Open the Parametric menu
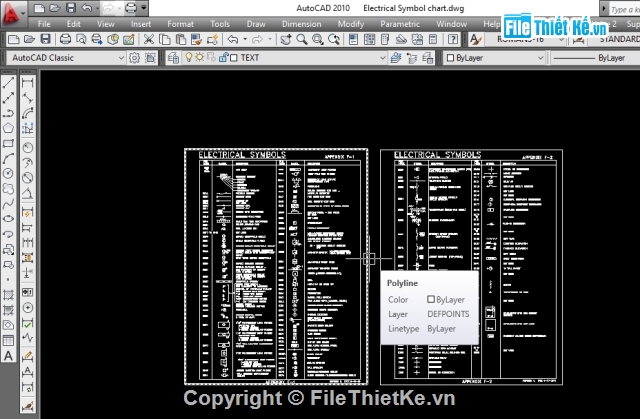This screenshot has height=419, width=640. pos(400,24)
